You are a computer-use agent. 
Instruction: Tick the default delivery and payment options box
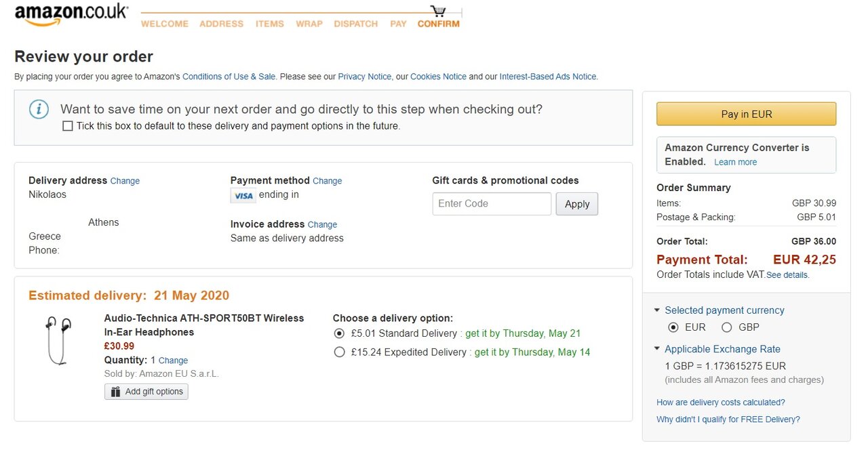coord(68,126)
